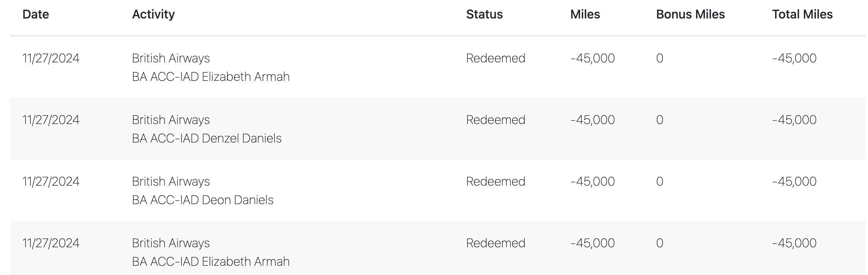Click the Date column header
Viewport: 868px width, 275px height.
click(36, 14)
